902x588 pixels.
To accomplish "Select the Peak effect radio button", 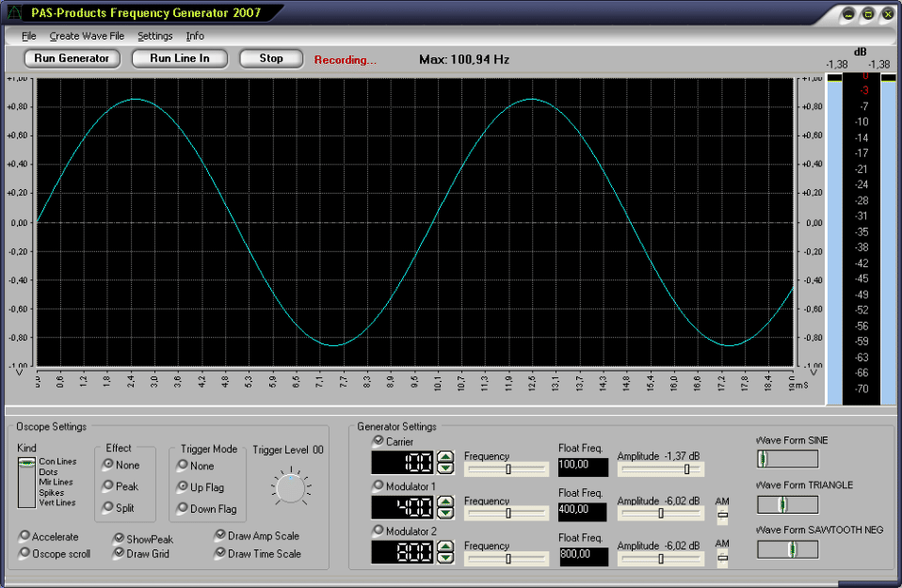I will (x=108, y=486).
